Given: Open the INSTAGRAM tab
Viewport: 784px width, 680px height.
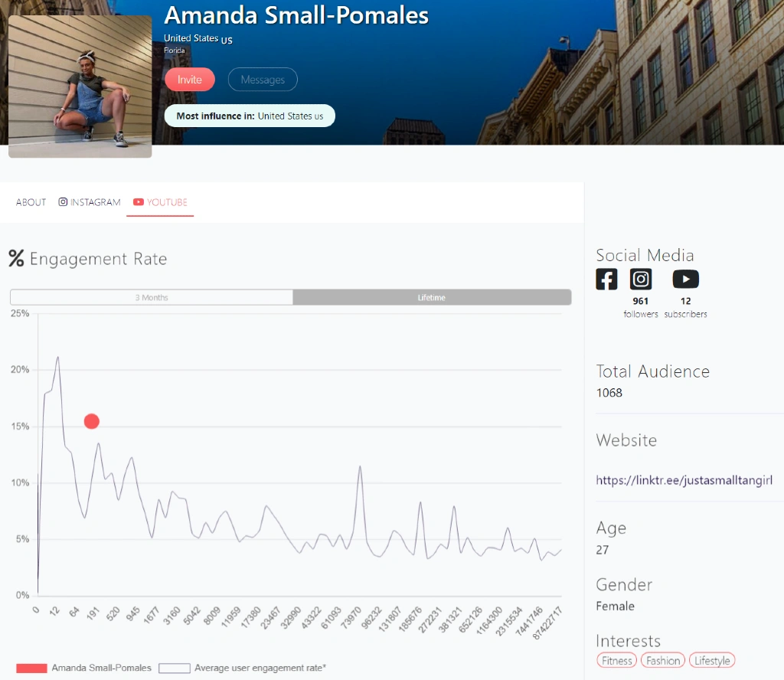Looking at the screenshot, I should (95, 201).
